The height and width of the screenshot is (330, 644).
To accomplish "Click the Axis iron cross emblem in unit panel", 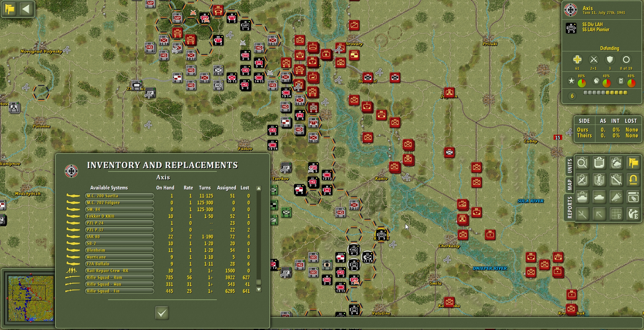I will (x=571, y=10).
